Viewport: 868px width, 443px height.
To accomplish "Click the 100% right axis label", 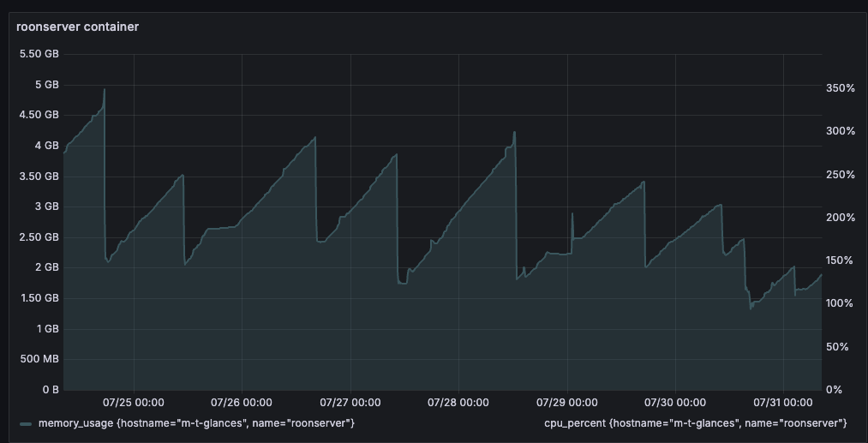I will (x=841, y=303).
